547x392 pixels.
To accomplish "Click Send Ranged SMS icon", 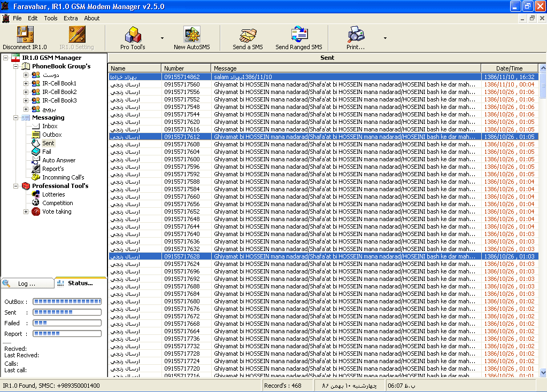I will click(299, 34).
